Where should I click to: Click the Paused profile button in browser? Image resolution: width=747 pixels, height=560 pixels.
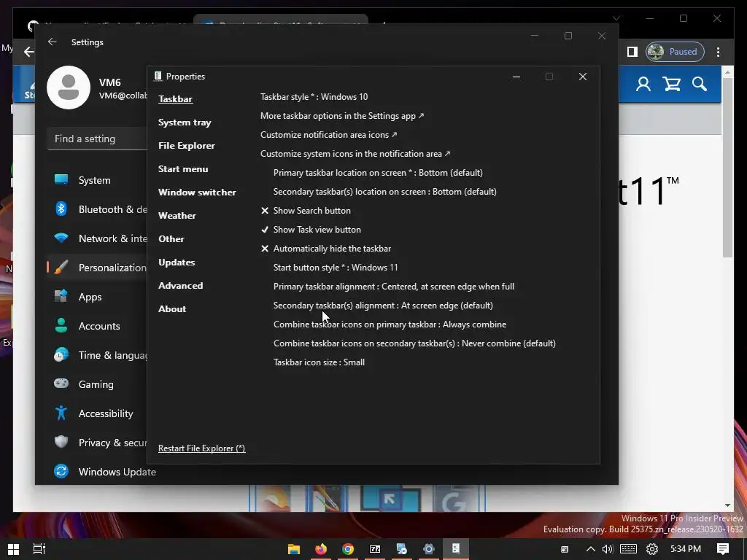click(675, 52)
